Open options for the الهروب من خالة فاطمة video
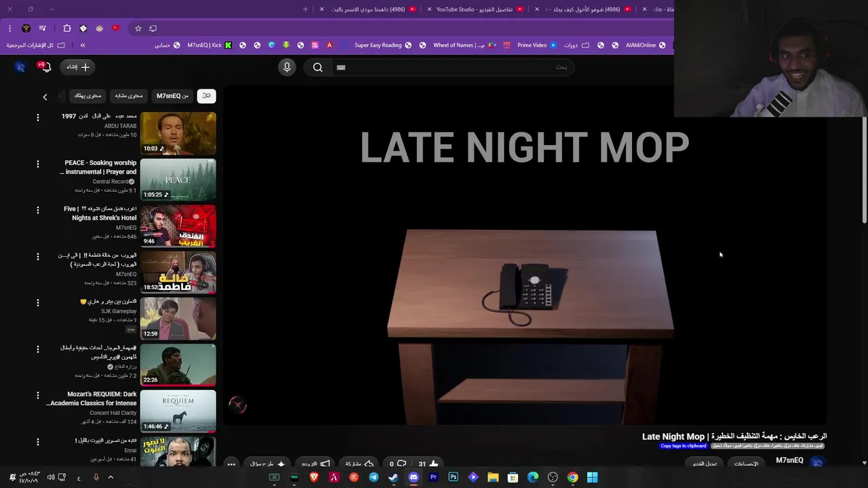The image size is (868, 488). 38,256
